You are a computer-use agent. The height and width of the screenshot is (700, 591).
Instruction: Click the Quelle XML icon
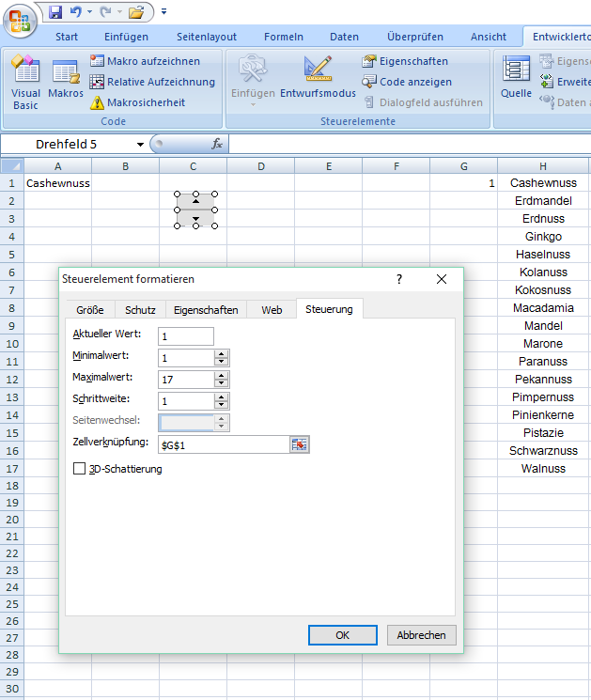[x=516, y=80]
